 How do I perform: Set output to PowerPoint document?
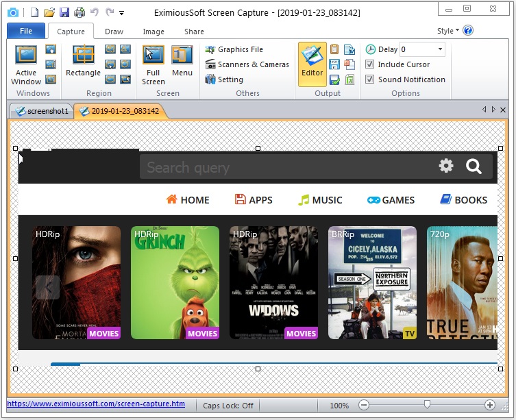[349, 64]
